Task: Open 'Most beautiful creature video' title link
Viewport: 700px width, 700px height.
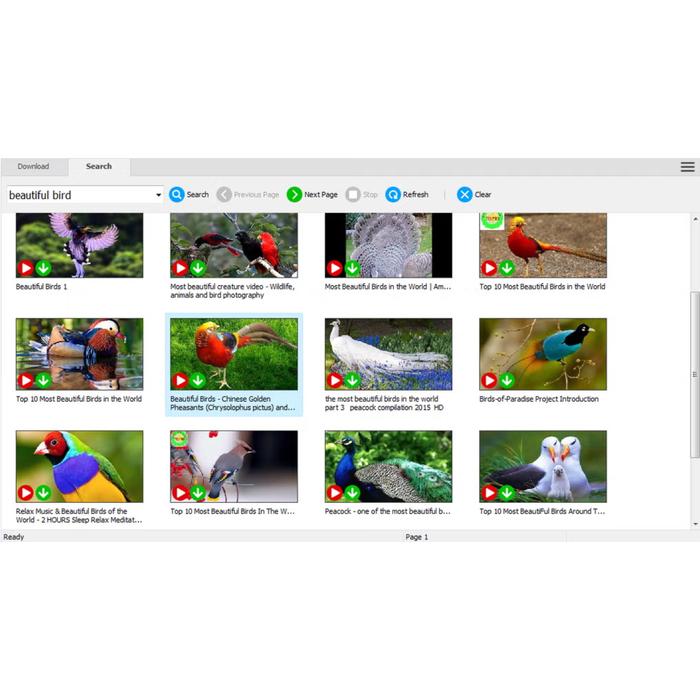Action: [x=232, y=291]
